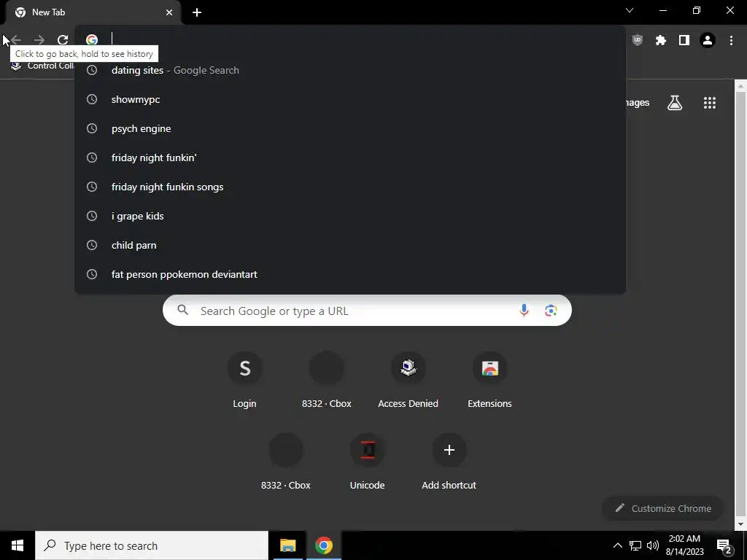Click the forward navigation arrow
This screenshot has width=747, height=560.
[39, 40]
